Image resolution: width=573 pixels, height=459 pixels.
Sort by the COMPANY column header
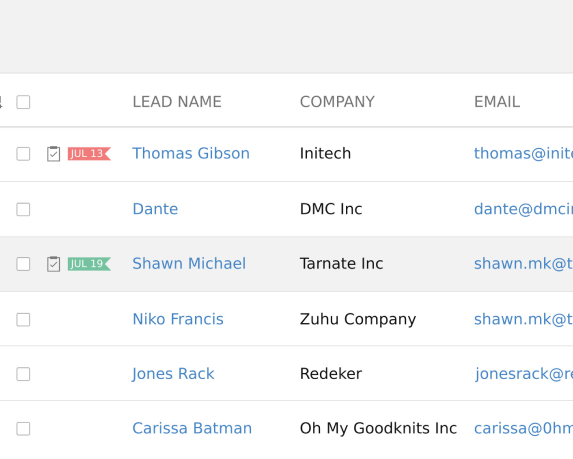337,102
